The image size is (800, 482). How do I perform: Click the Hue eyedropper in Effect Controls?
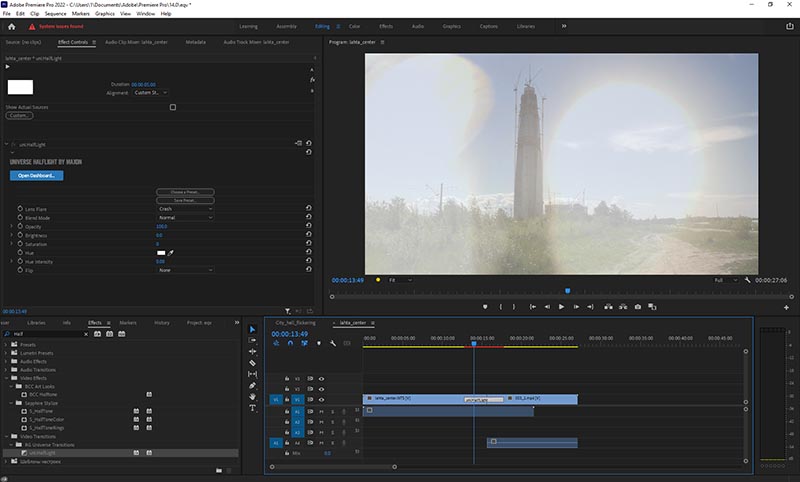(x=171, y=252)
